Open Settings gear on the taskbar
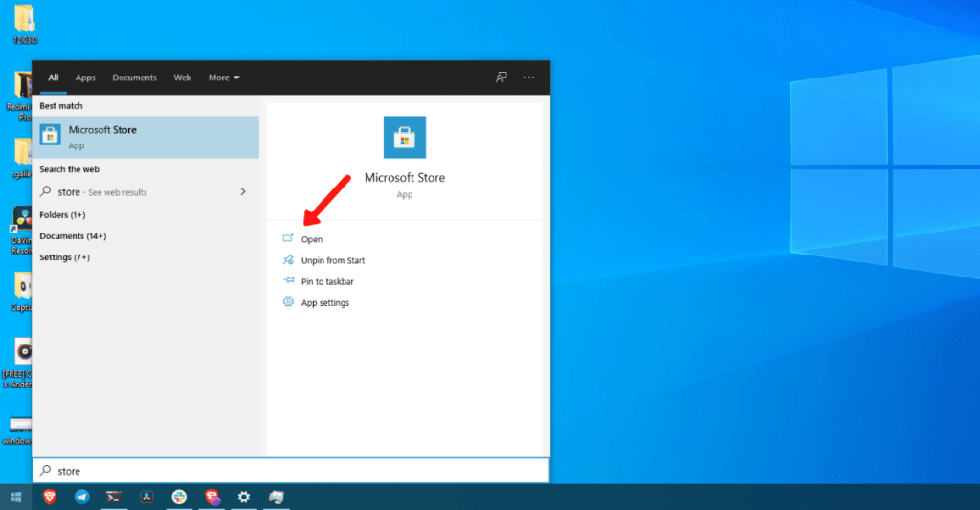Screen dimensions: 980x510 tap(244, 497)
